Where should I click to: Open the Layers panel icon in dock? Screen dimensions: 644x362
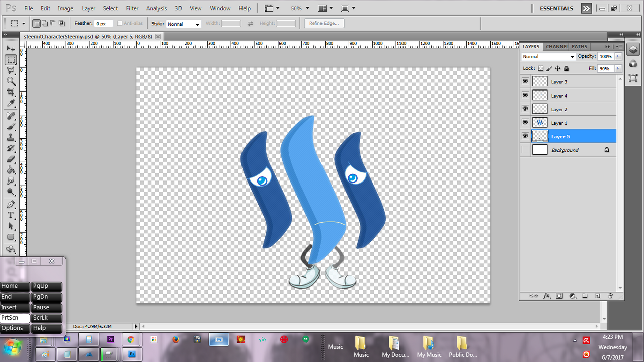click(x=633, y=50)
